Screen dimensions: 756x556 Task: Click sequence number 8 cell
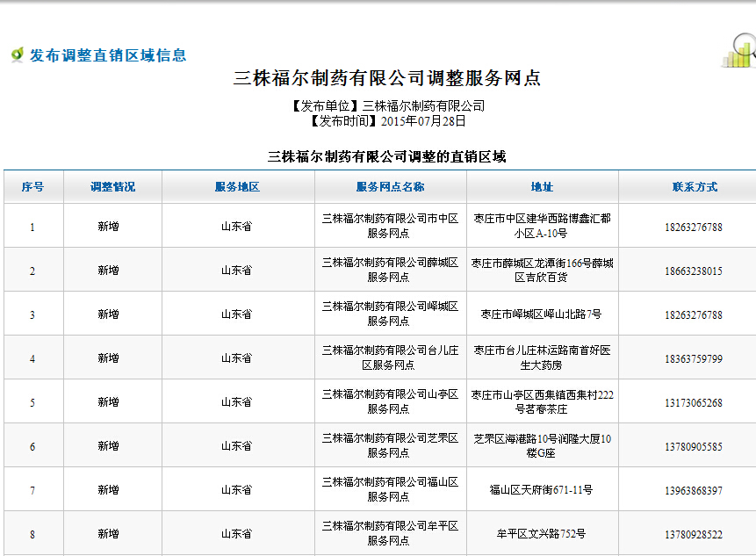tap(32, 534)
